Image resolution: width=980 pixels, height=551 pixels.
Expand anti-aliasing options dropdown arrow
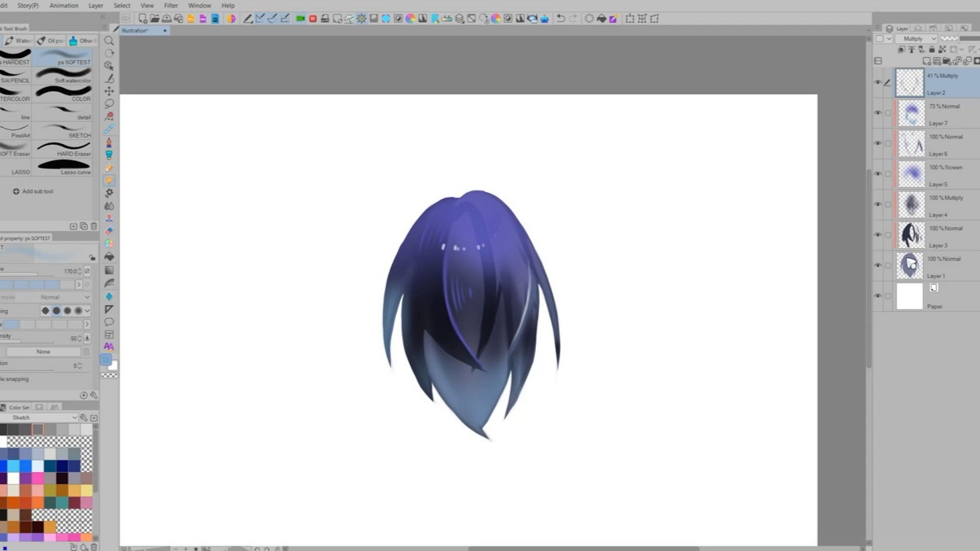[87, 310]
